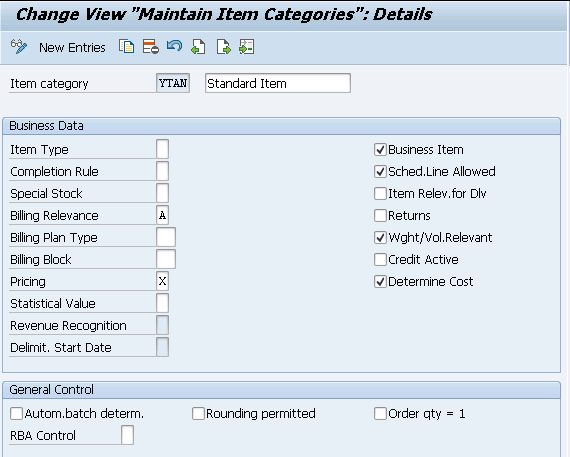Click the Delete entry icon
The width and height of the screenshot is (570, 457).
click(x=150, y=47)
